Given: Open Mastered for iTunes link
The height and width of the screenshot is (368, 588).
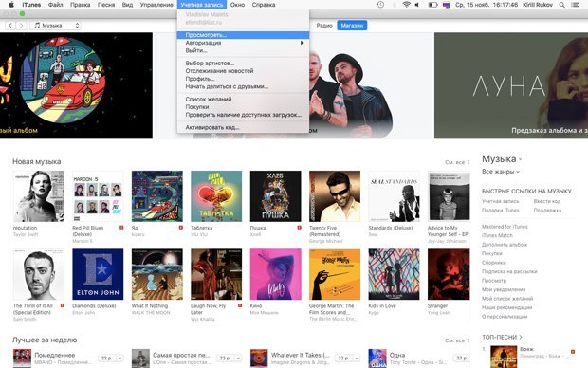Looking at the screenshot, I should 505,227.
